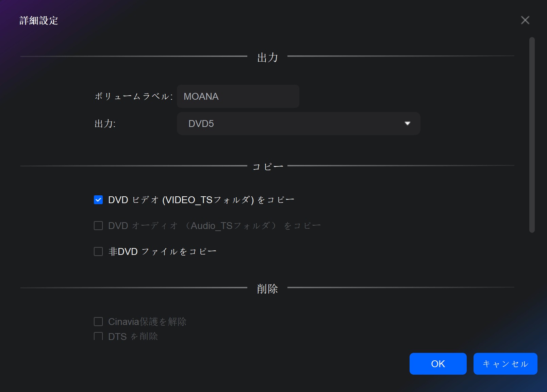The image size is (547, 392).
Task: Click the 出力: label beside the dropdown
Action: tap(105, 124)
